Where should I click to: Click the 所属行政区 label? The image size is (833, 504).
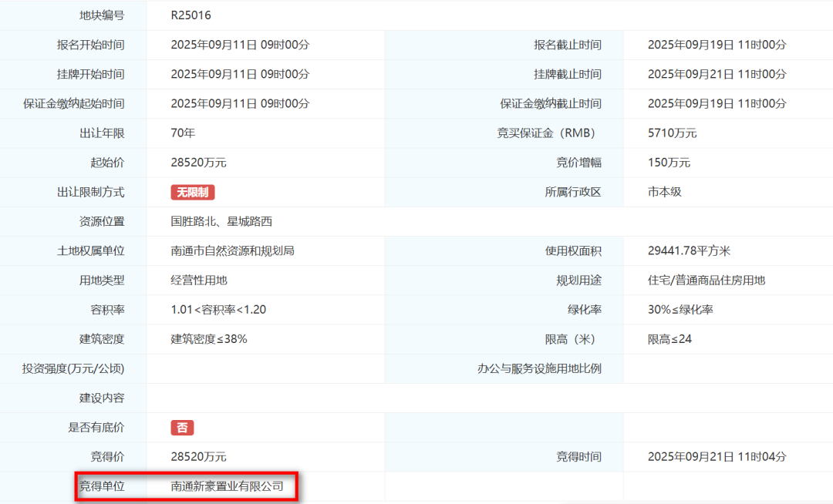coord(573,192)
